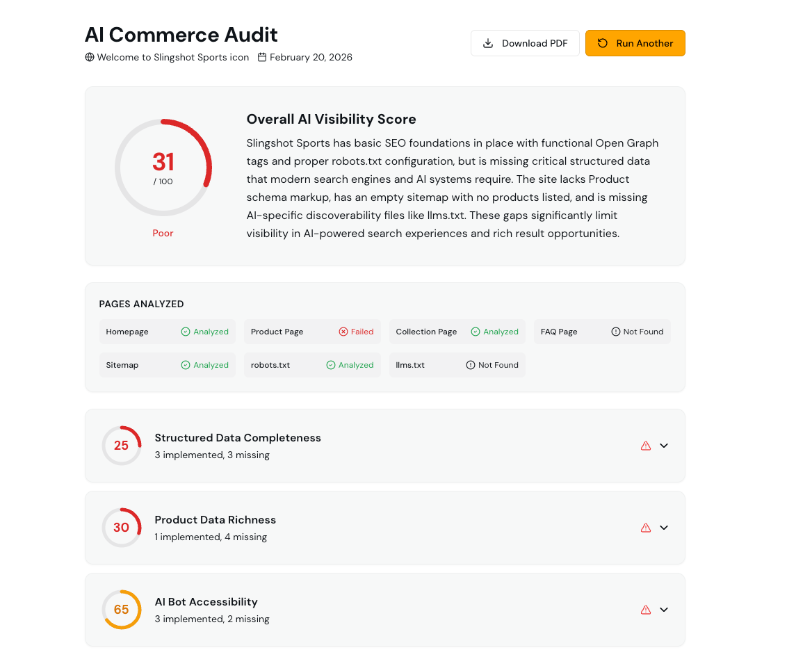Screen dimensions: 812x650
Task: Click the download icon on Download PDF
Action: 487,42
